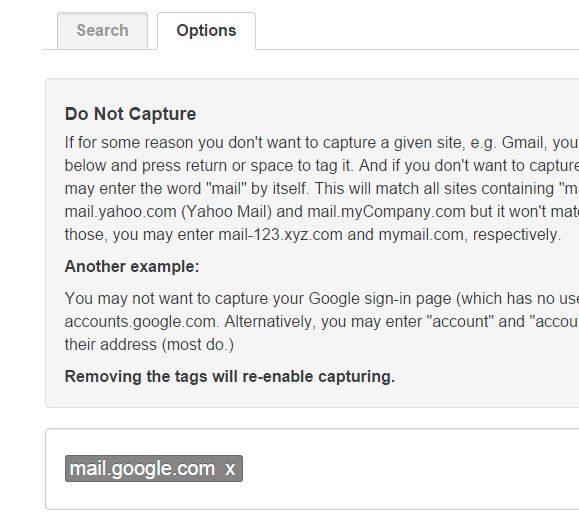
Task: Switch to the Search tab
Action: [102, 31]
